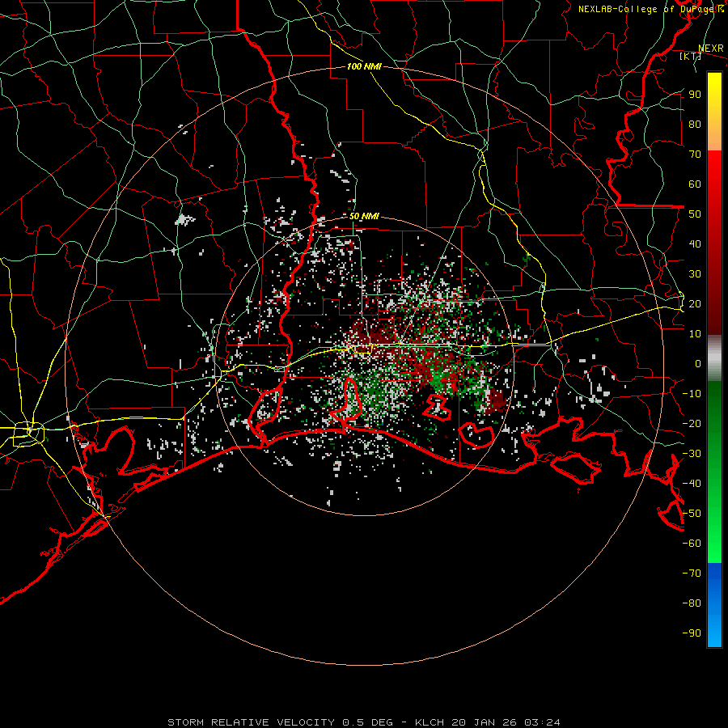Click the gray zero-velocity section of color bar
The image size is (728, 728).
[714, 358]
